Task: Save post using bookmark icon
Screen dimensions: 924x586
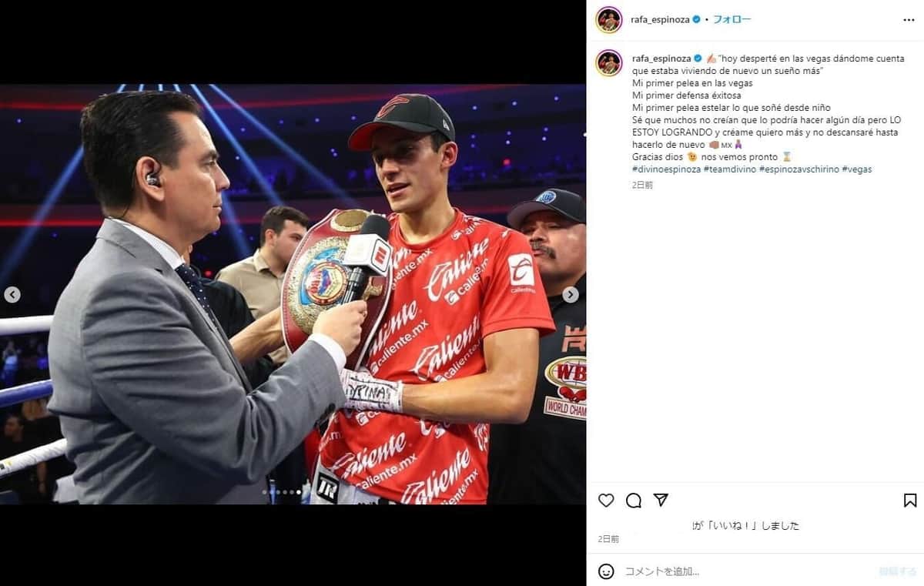Action: pyautogui.click(x=910, y=501)
